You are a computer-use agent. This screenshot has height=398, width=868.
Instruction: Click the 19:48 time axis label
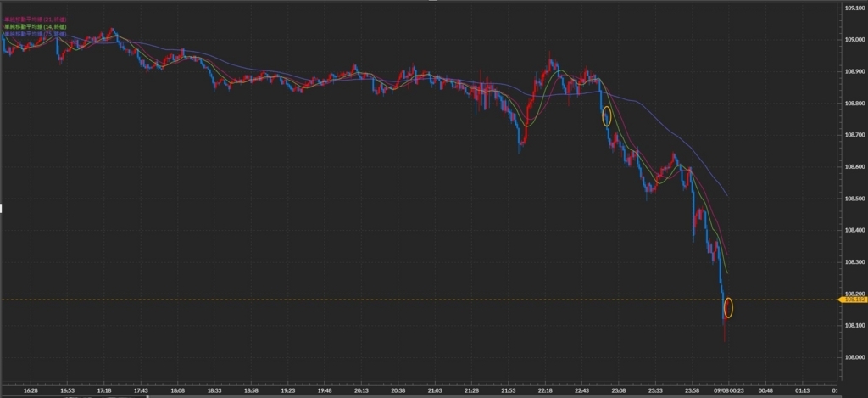click(325, 390)
